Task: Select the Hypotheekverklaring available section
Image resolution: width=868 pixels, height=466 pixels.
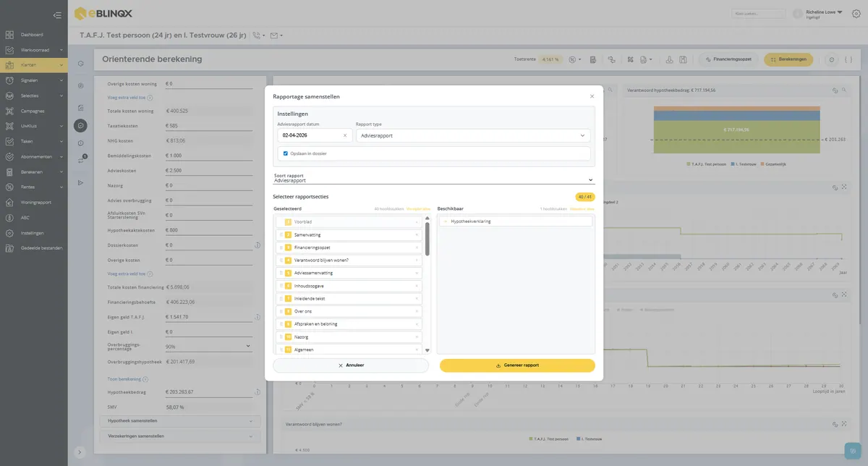Action: [516, 221]
